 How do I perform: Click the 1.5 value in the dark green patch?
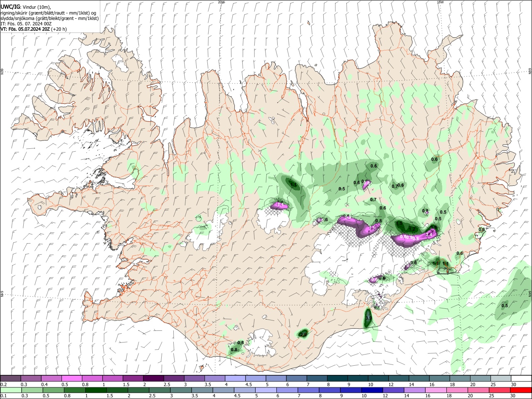tap(399, 223)
